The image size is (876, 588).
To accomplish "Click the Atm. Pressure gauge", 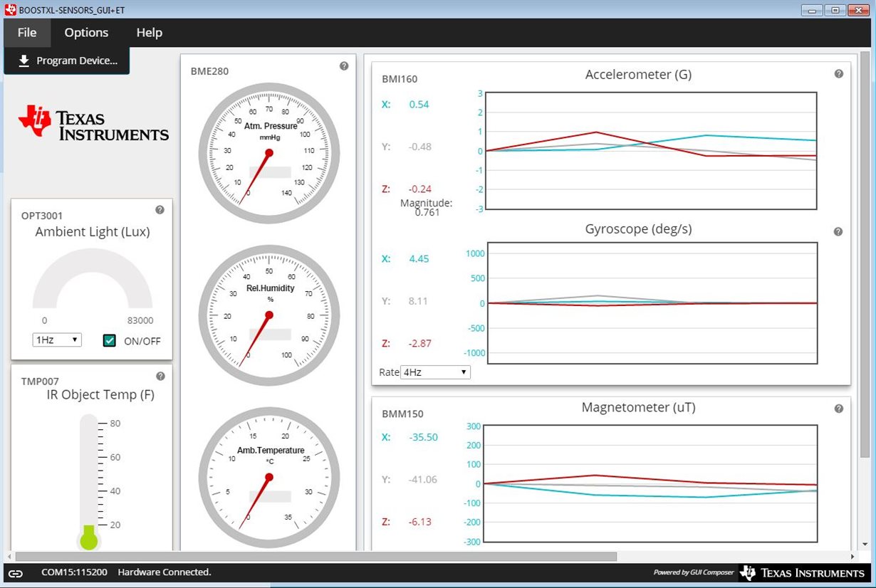I will (x=268, y=153).
